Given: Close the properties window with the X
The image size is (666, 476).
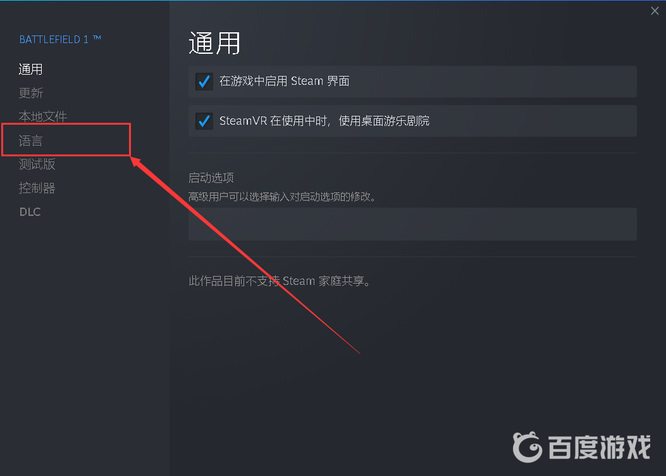Looking at the screenshot, I should (x=655, y=11).
